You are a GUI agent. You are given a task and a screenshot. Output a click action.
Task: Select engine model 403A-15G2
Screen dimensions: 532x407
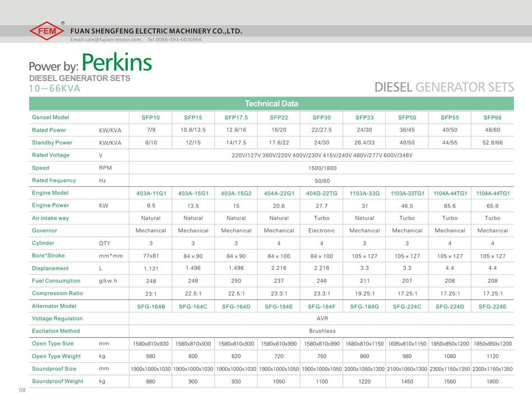236,193
